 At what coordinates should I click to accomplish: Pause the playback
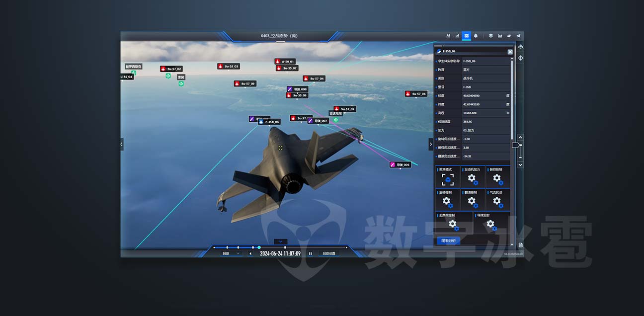tap(311, 253)
